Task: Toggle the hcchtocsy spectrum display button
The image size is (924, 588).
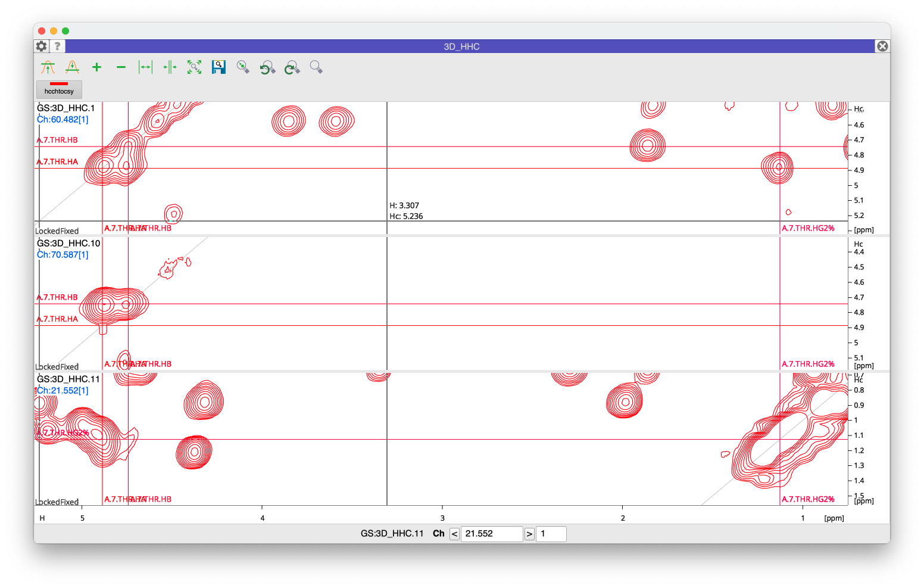Action: [59, 89]
